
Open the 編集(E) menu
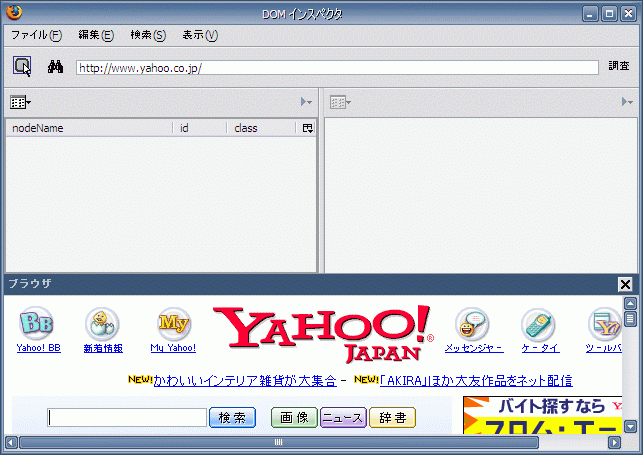[96, 35]
